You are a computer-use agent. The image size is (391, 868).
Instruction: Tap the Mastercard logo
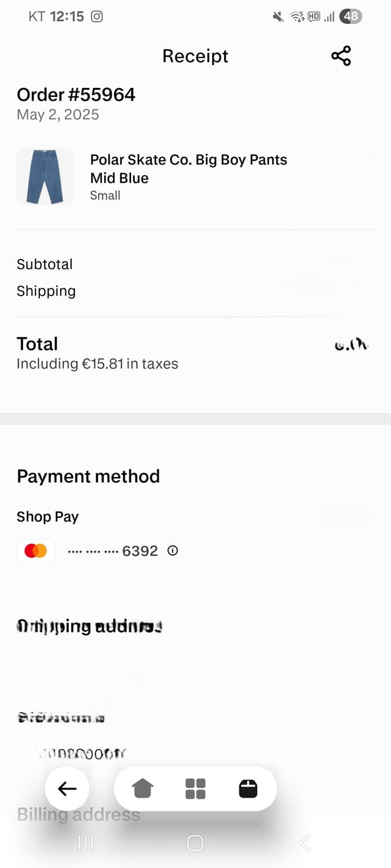pyautogui.click(x=36, y=551)
